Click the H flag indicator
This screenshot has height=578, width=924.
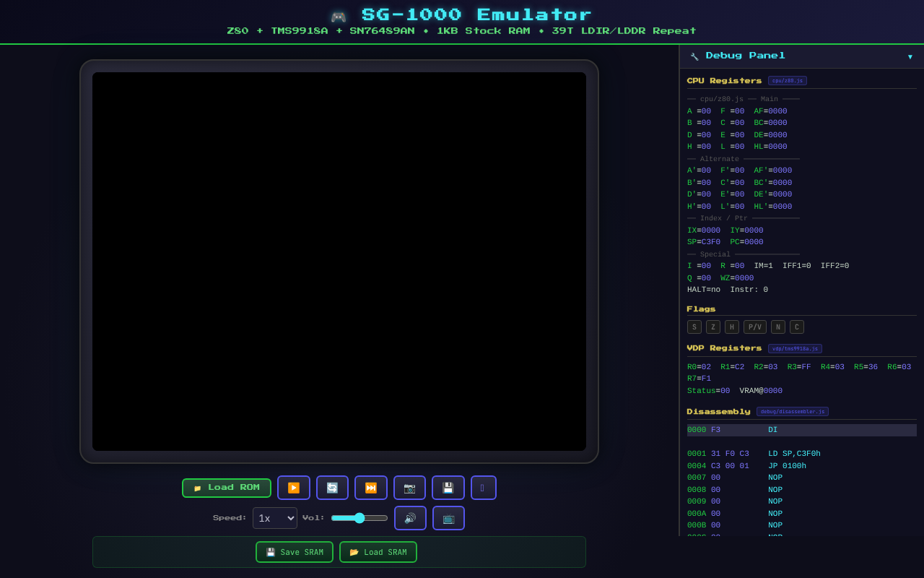coord(732,327)
